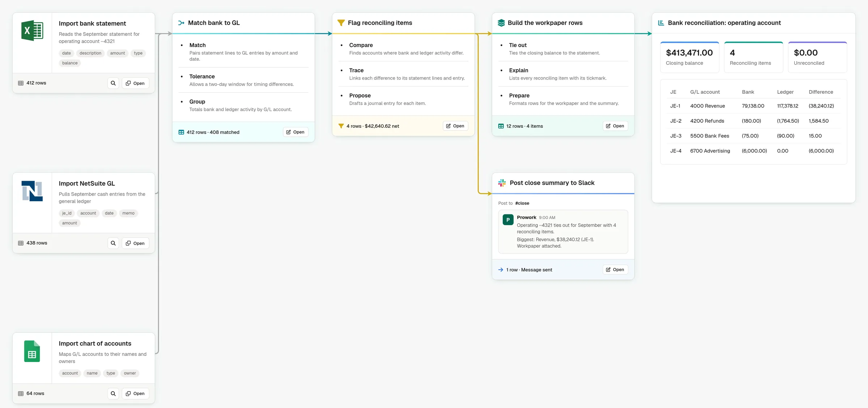Click the table icon next to 412 rows · 408 matched

[x=181, y=132]
